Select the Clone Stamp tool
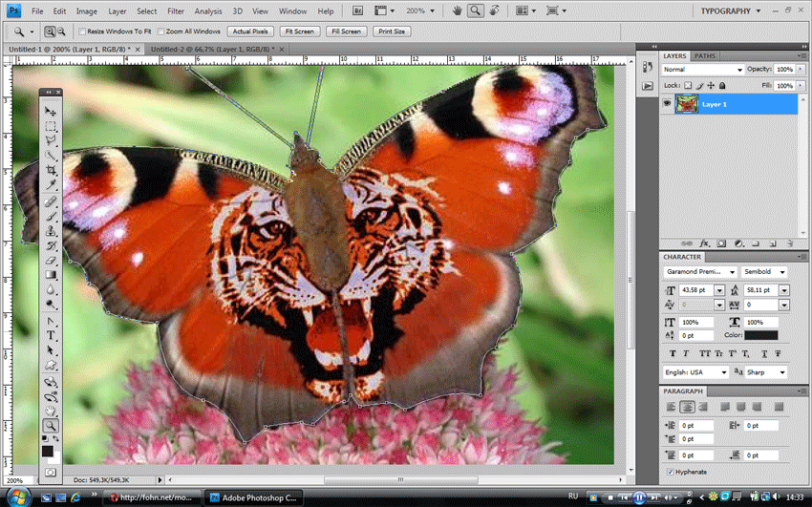 (51, 231)
